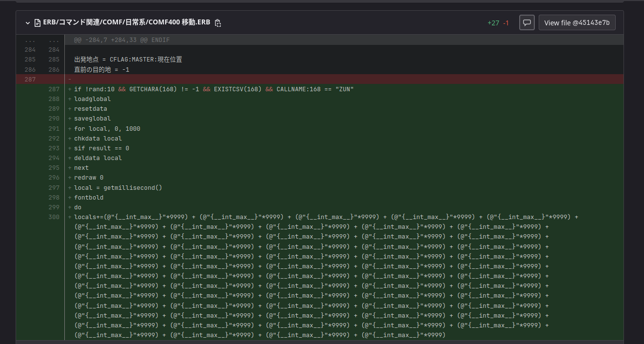The height and width of the screenshot is (344, 644).
Task: Click the @@ -284,7 +284,33 @@ hunk header
Action: pyautogui.click(x=122, y=40)
